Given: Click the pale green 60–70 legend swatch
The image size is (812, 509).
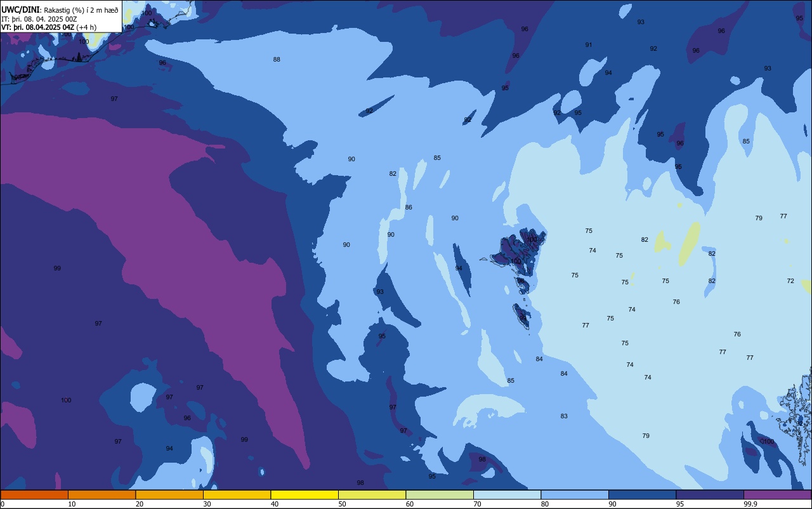Looking at the screenshot, I should [440, 494].
